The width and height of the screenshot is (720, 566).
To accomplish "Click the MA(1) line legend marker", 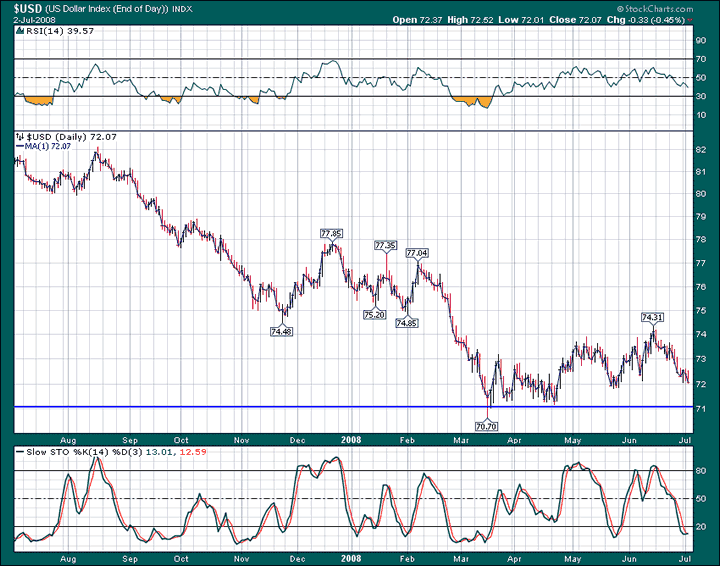I will pyautogui.click(x=19, y=147).
